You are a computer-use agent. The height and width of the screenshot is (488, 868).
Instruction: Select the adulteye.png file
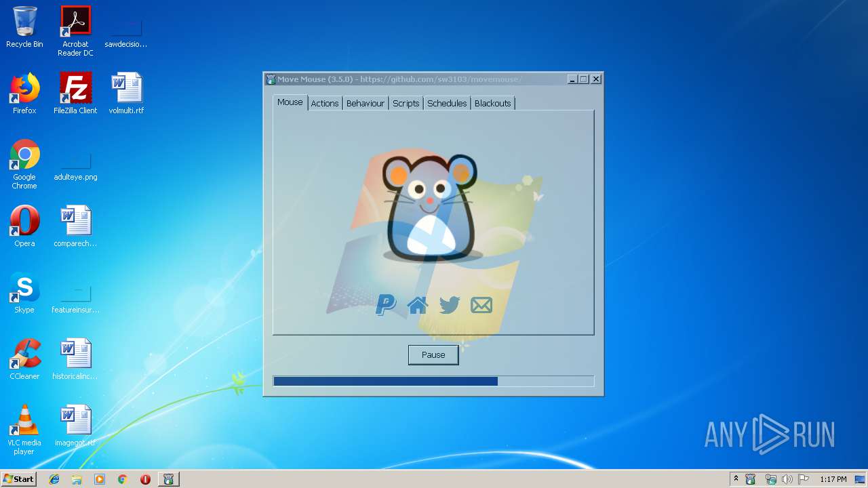pos(75,166)
